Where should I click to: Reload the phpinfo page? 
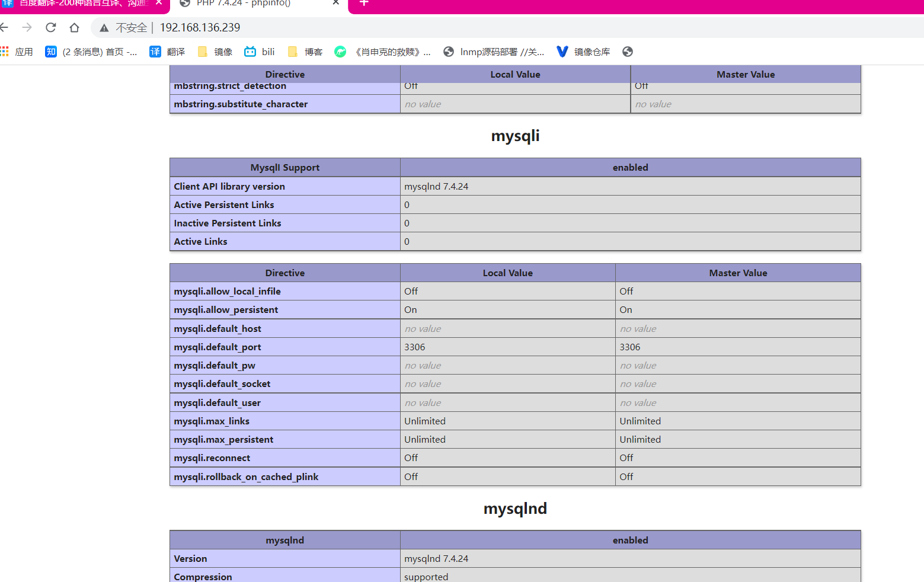[51, 27]
